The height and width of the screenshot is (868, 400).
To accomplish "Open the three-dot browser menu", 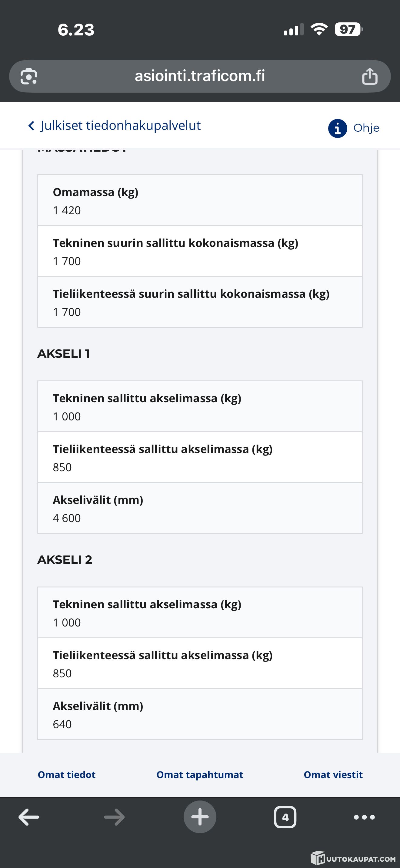I will tap(364, 817).
